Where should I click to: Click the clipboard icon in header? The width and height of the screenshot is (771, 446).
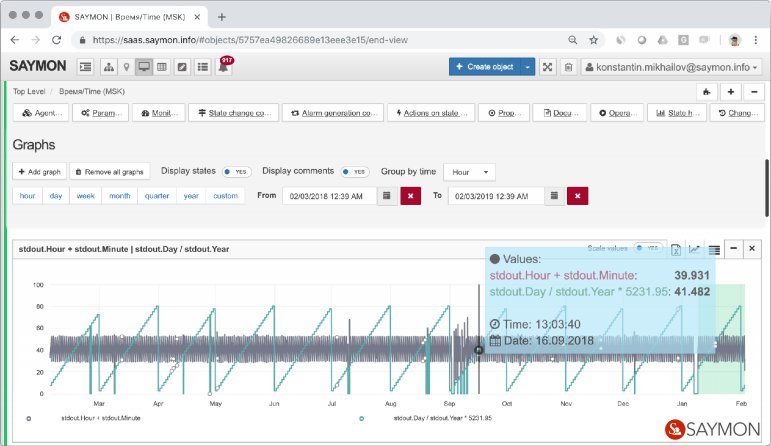click(568, 67)
